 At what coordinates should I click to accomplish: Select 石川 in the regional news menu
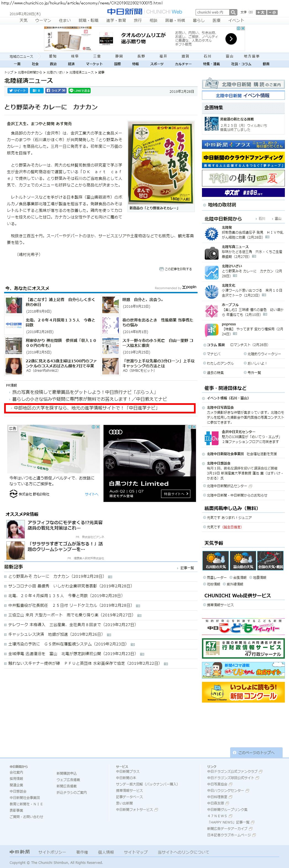coord(207,56)
